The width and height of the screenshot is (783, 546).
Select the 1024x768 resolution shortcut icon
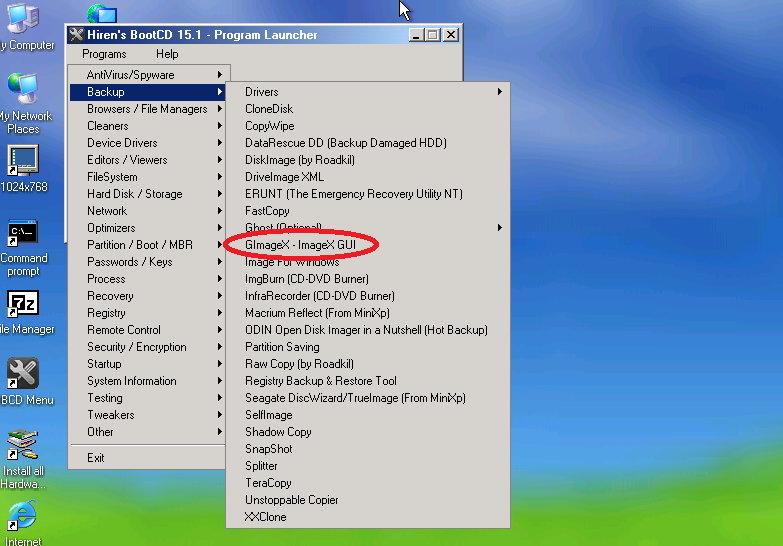pos(23,160)
